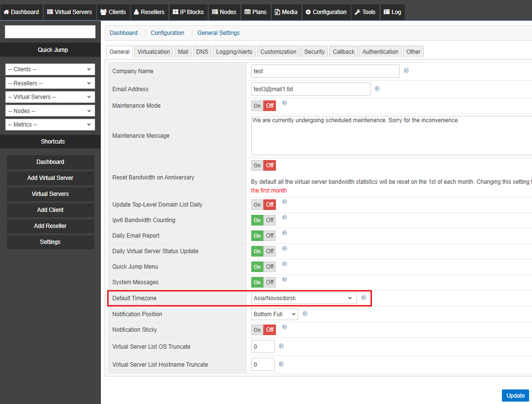Click help icon for Virtual Server List OS Truncate
The width and height of the screenshot is (532, 404).
coord(281,346)
